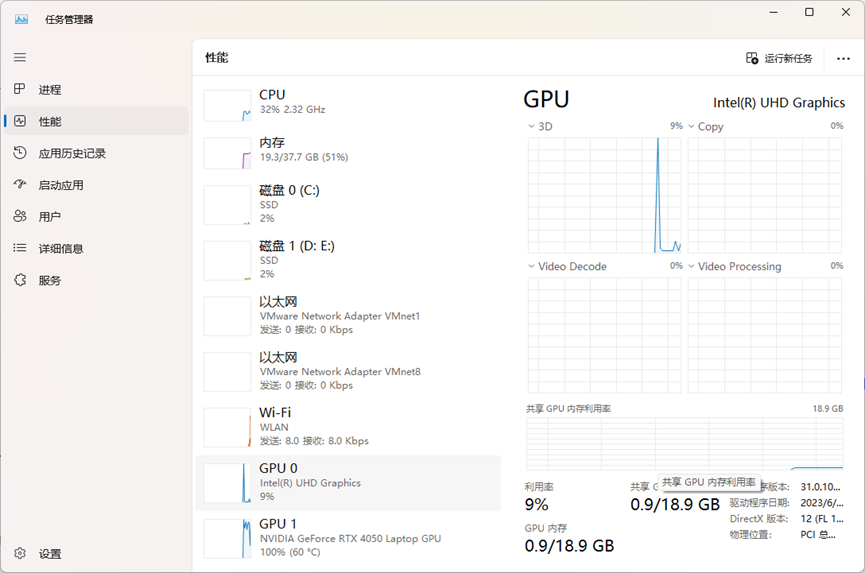Viewport: 865px width, 573px height.
Task: Maximize the Task Manager window
Action: (x=809, y=12)
